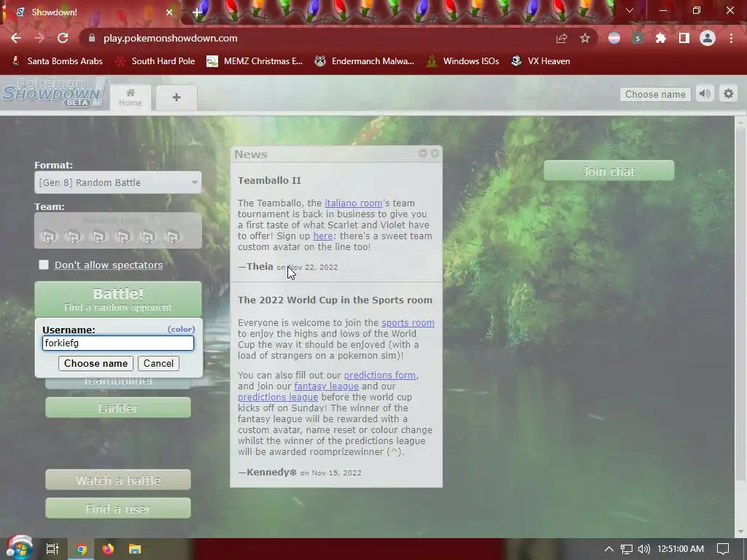Click the random team box
The width and height of the screenshot is (747, 560).
[118, 230]
